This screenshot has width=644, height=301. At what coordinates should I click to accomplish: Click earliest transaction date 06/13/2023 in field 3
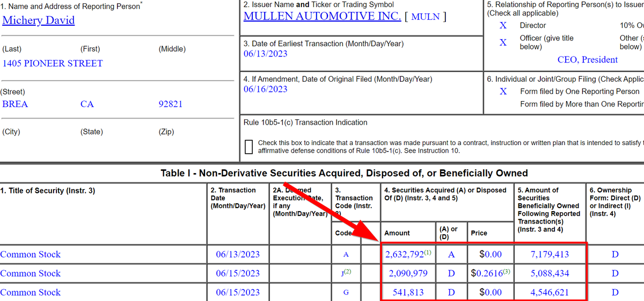point(265,54)
